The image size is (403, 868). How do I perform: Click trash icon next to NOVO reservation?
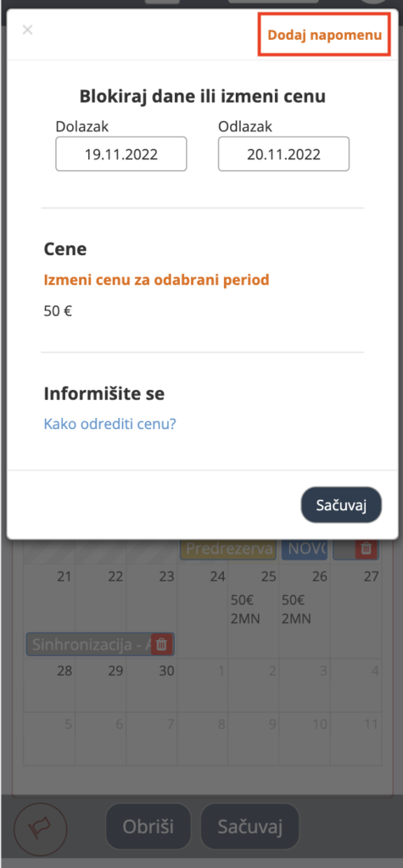click(x=367, y=548)
